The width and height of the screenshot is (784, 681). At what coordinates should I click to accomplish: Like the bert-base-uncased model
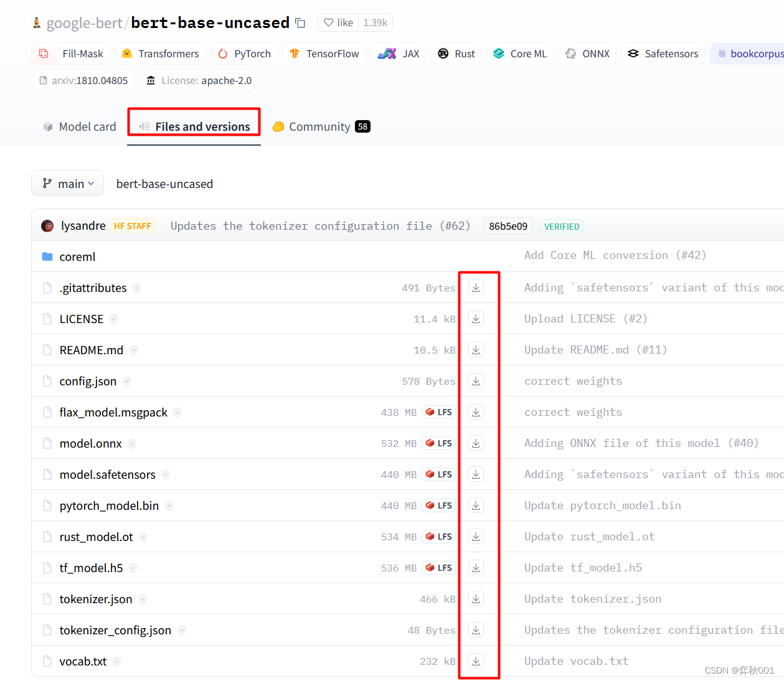click(338, 23)
